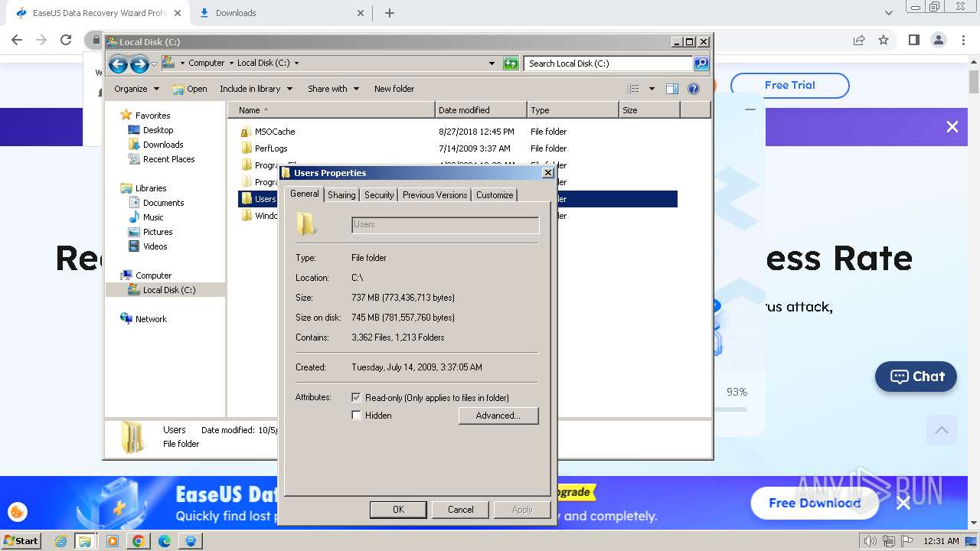Click the Explorer Back arrow button

pyautogui.click(x=118, y=64)
